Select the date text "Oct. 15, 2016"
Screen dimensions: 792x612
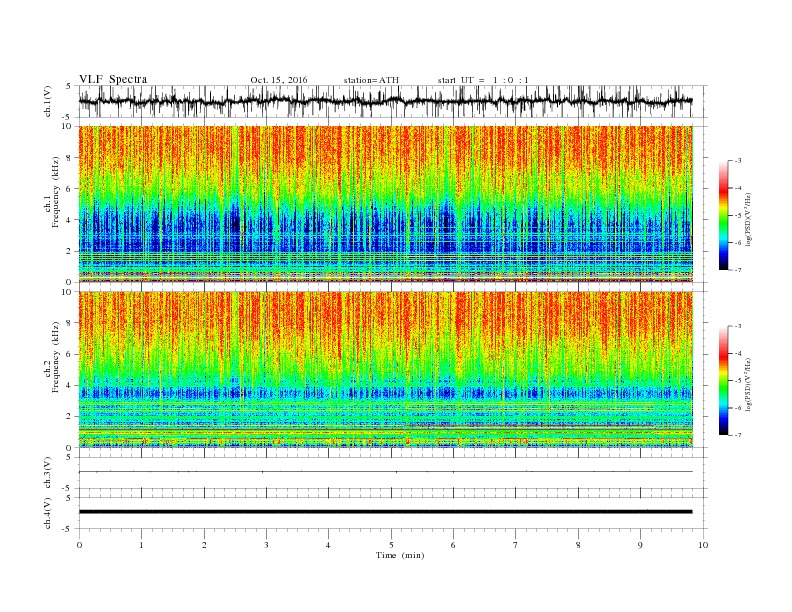[278, 80]
